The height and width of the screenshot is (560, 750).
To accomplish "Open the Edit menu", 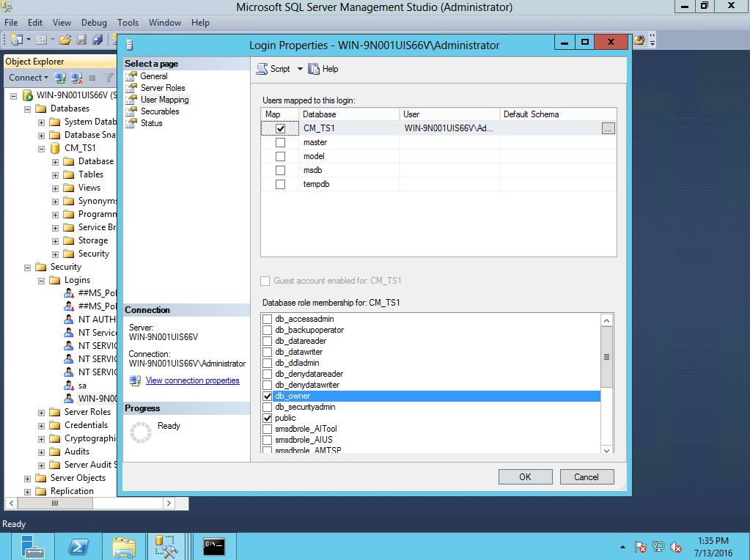I will [35, 23].
